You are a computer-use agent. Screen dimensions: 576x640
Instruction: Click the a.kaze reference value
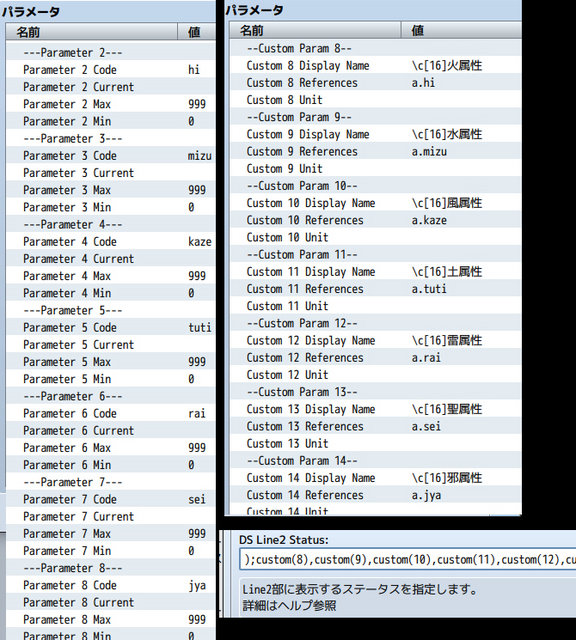[429, 220]
